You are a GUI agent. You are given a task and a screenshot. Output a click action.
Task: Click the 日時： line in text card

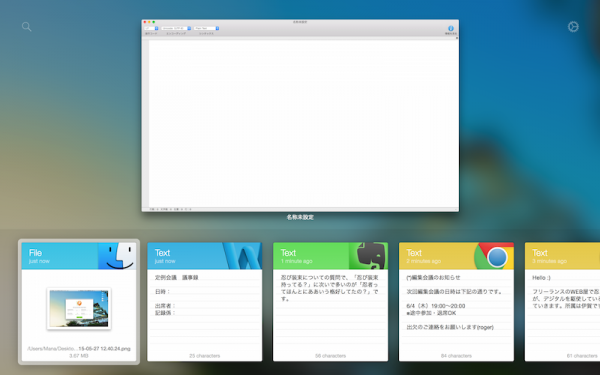(x=163, y=292)
